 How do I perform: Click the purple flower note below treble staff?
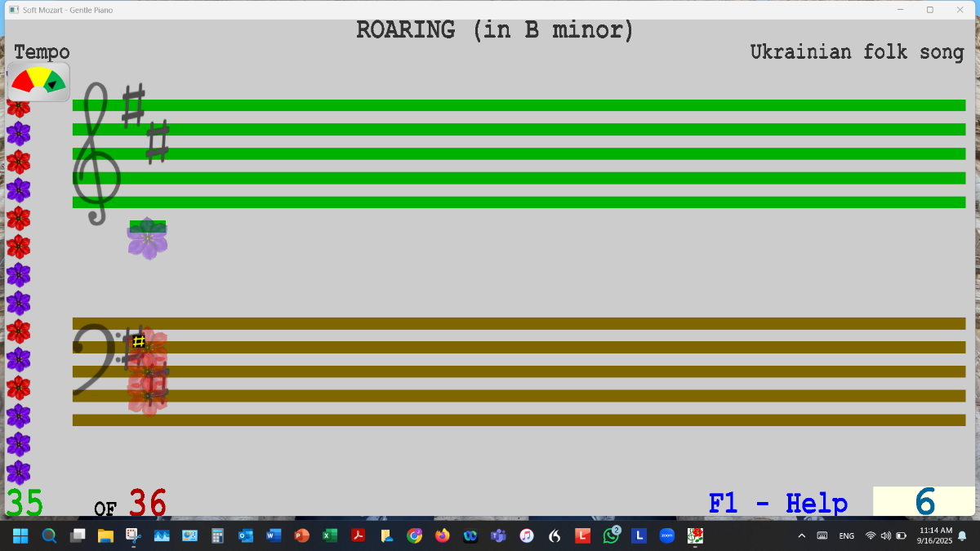148,241
